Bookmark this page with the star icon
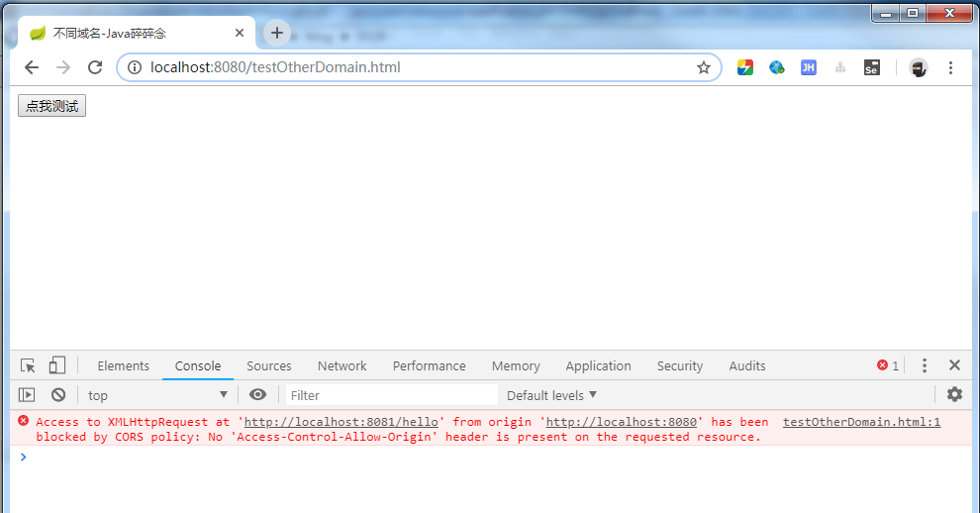The width and height of the screenshot is (980, 513). [704, 67]
